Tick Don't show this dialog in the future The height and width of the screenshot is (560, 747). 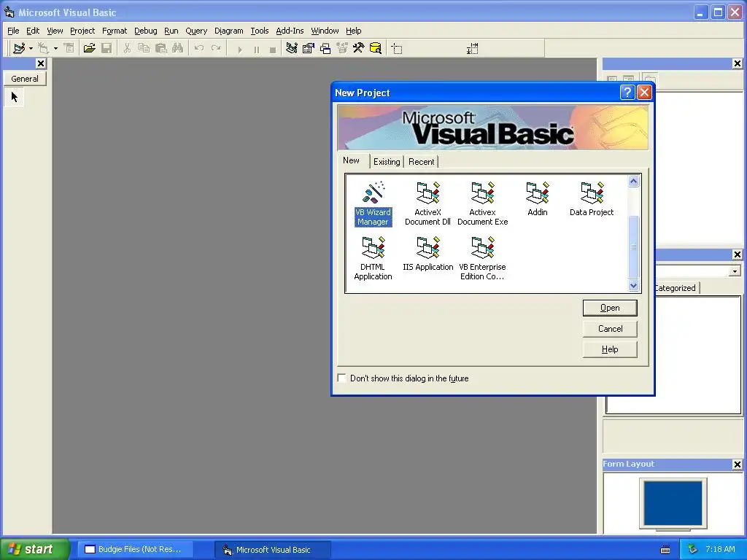pyautogui.click(x=341, y=378)
